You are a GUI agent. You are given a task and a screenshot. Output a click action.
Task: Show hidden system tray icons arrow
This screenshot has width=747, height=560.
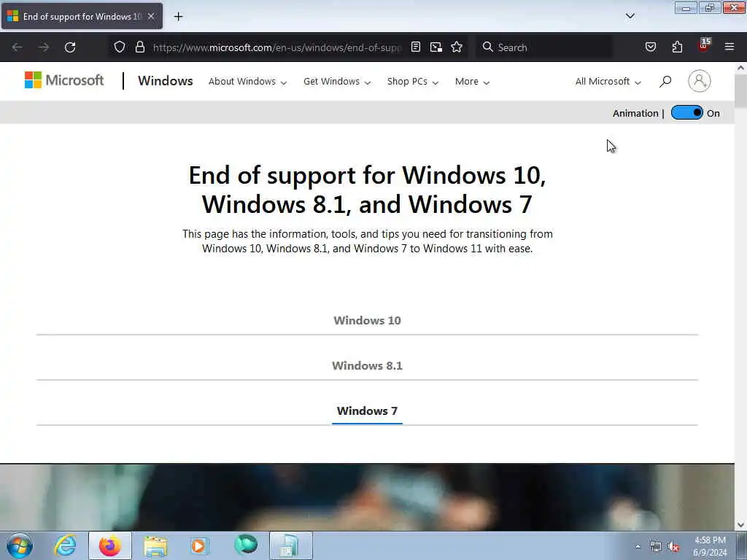pos(638,546)
